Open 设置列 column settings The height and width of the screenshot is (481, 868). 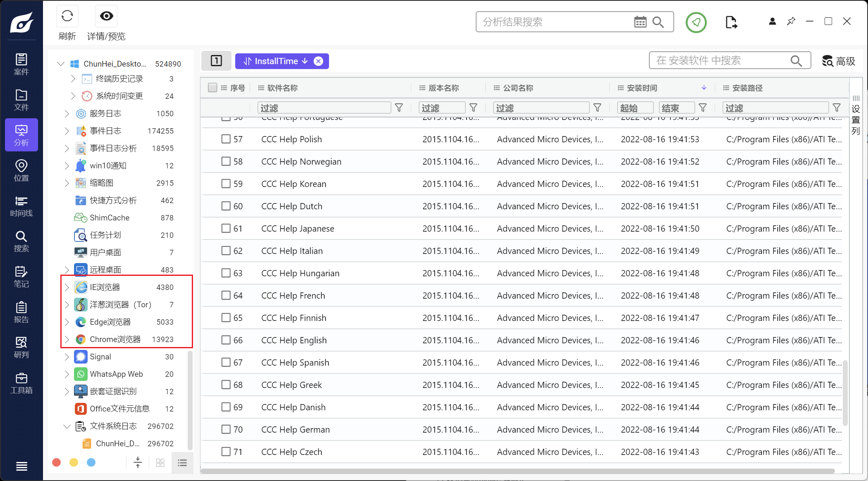pos(856,115)
